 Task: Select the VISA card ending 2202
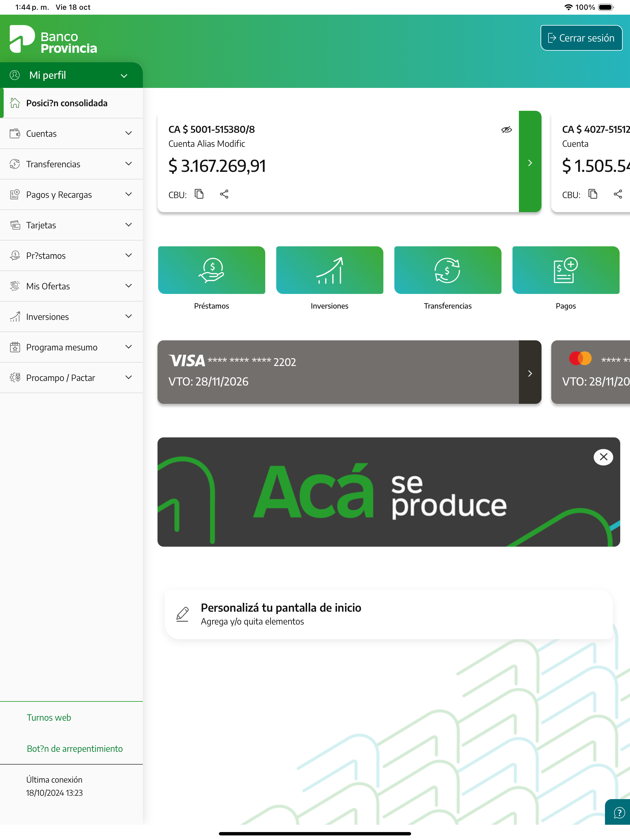pos(338,372)
